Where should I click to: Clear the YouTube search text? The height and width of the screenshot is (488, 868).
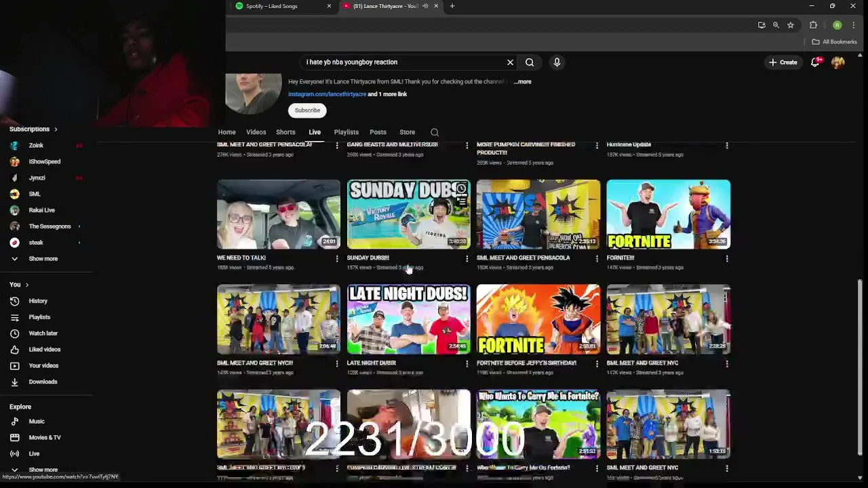click(x=510, y=62)
